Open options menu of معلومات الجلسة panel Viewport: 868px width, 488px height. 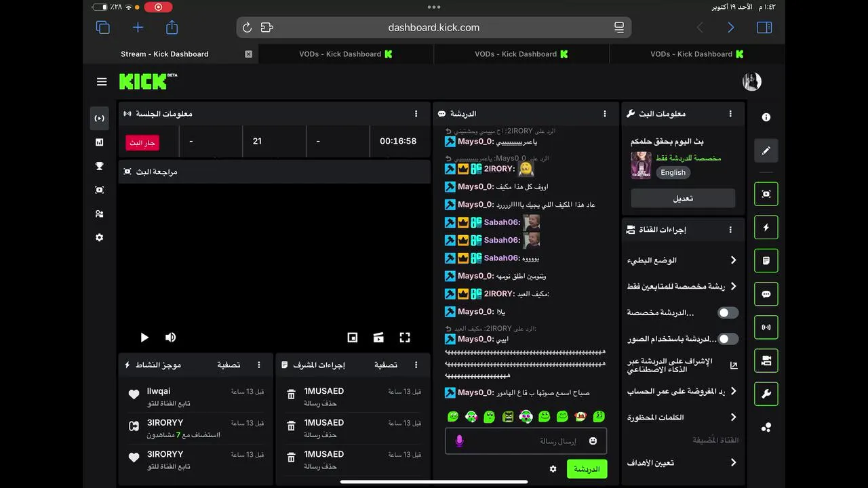tap(416, 114)
